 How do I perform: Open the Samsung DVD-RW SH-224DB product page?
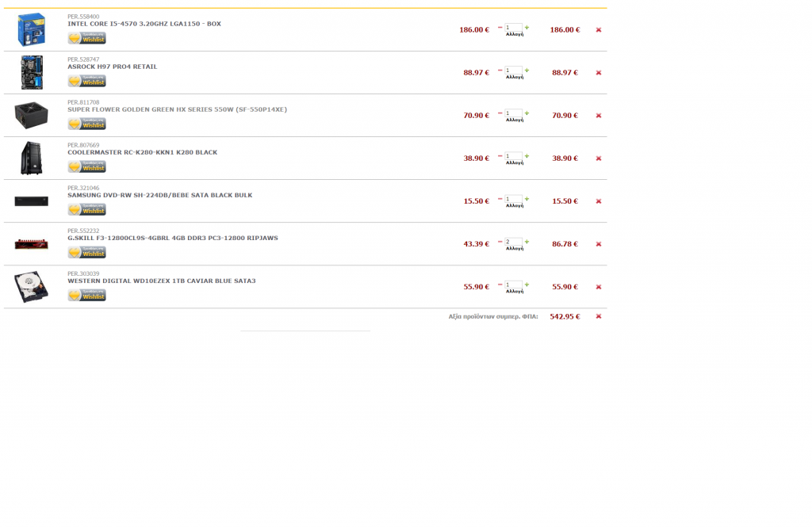click(x=159, y=195)
